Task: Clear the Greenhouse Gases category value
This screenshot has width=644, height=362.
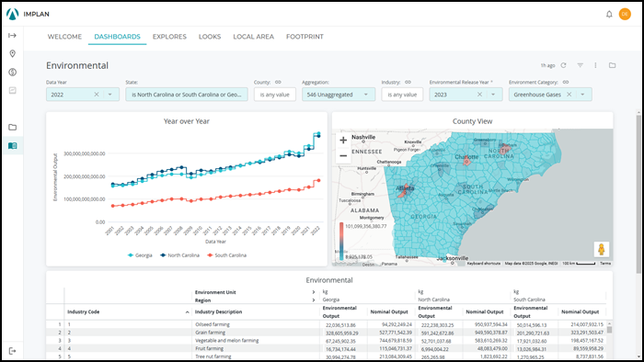Action: pyautogui.click(x=569, y=95)
